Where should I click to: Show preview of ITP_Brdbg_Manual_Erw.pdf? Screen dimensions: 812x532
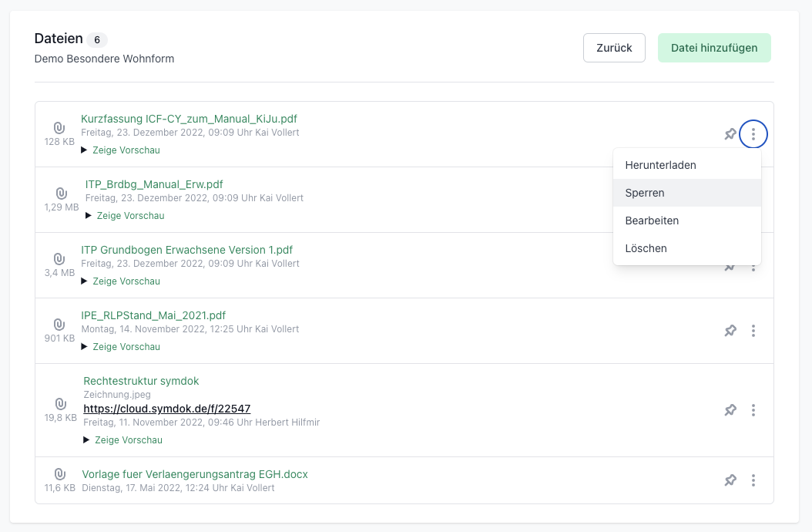[125, 216]
